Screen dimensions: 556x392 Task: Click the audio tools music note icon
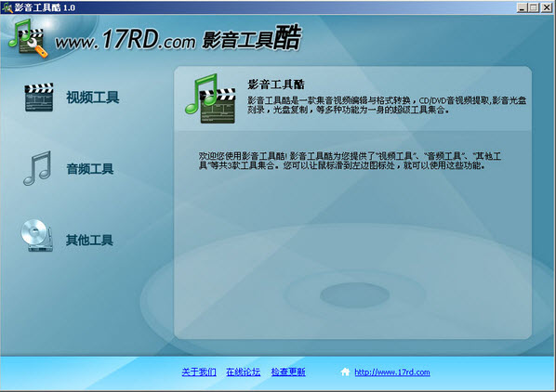point(37,168)
